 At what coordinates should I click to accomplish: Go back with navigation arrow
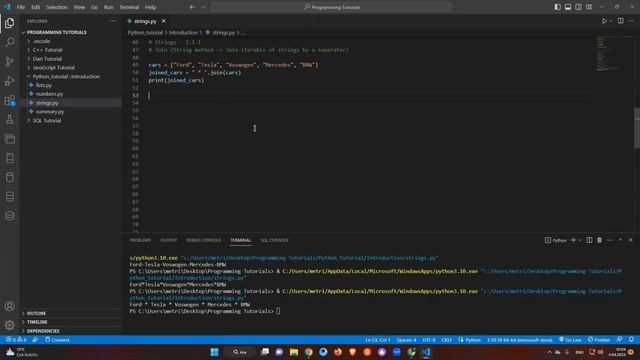(192, 7)
